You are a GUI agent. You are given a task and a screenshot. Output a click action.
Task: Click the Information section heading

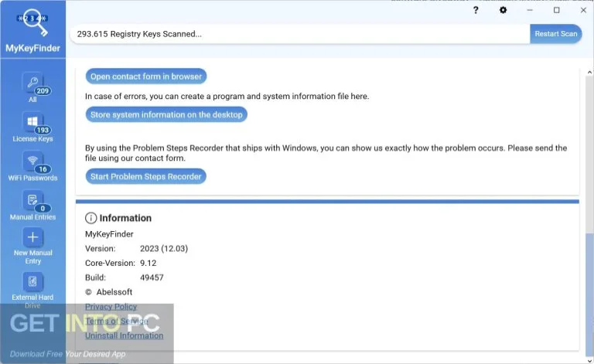[125, 218]
